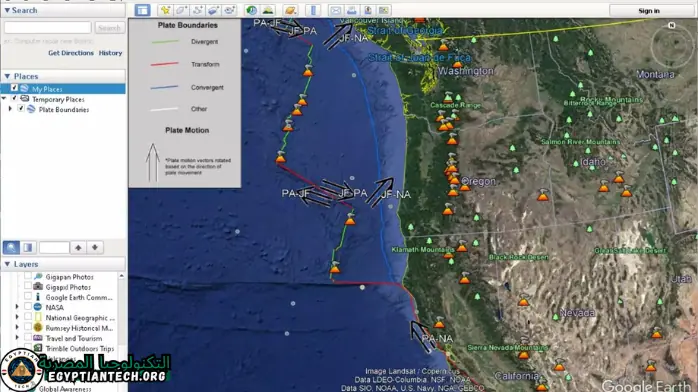Click the Oregon state label on map
The width and height of the screenshot is (698, 392).
[x=479, y=181]
